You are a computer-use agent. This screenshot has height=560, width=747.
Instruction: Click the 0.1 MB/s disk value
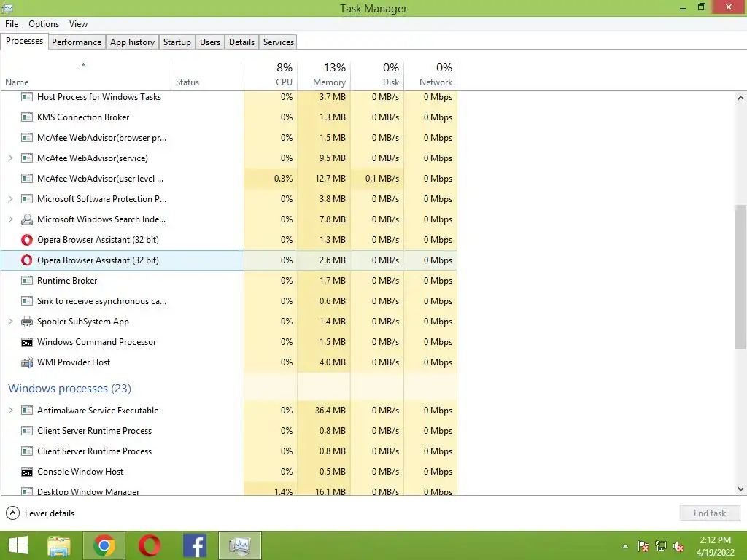[382, 179]
